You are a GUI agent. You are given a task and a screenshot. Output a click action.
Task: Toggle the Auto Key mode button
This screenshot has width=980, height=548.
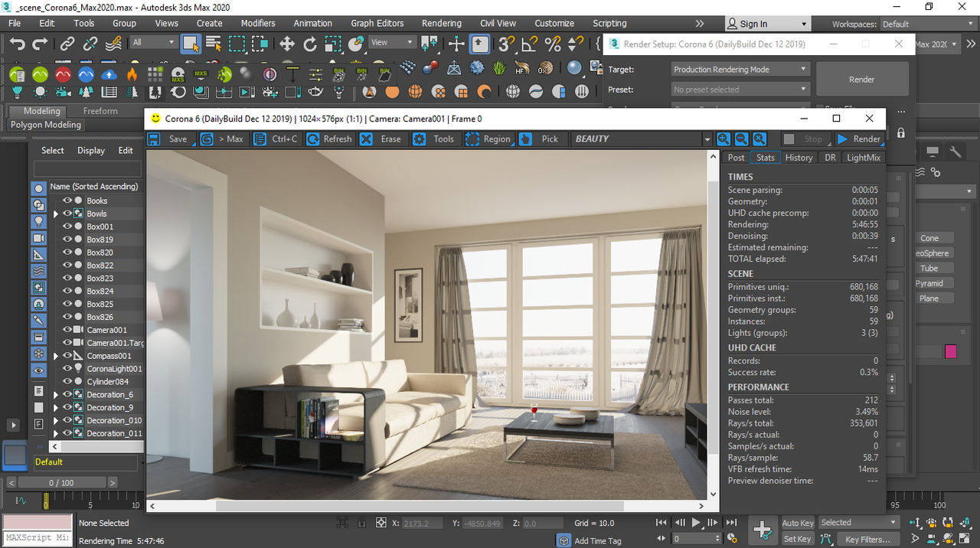pyautogui.click(x=797, y=523)
